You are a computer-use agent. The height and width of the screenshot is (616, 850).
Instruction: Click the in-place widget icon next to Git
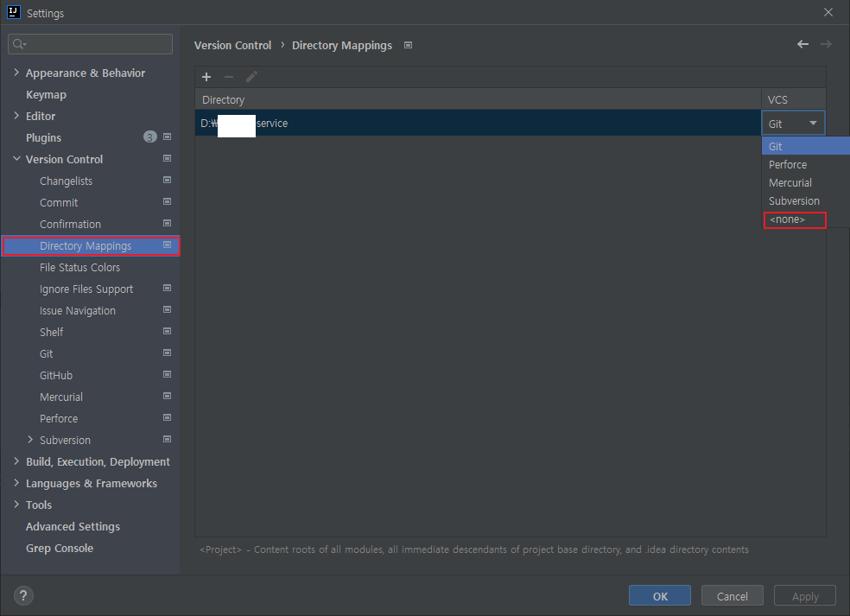[167, 353]
